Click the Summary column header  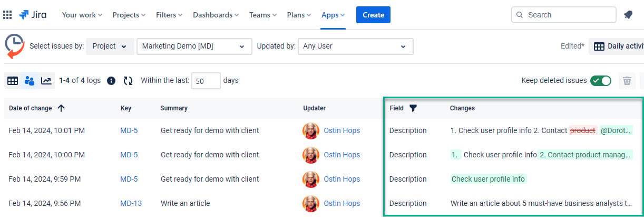174,108
